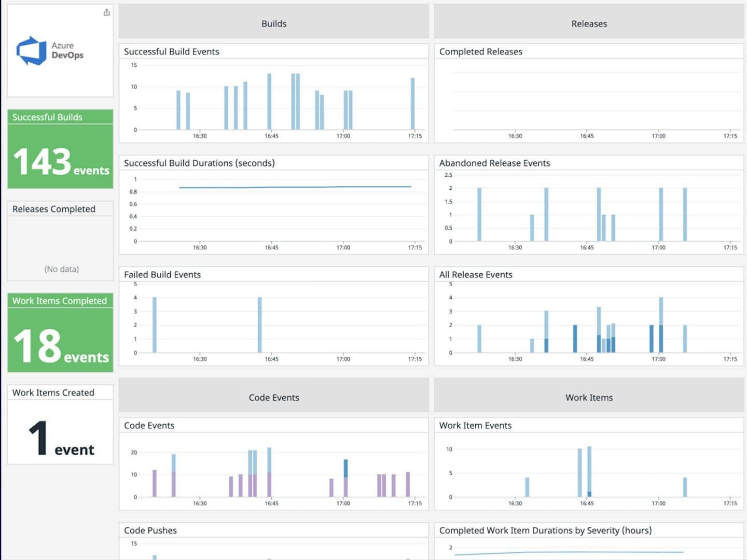Select the Builds section header
The image size is (747, 560).
pyautogui.click(x=274, y=23)
